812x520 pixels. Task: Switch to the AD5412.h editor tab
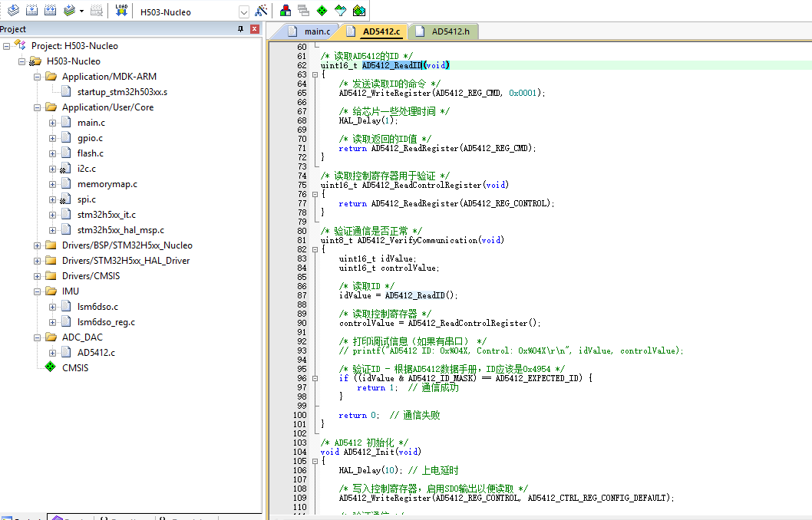pyautogui.click(x=449, y=31)
